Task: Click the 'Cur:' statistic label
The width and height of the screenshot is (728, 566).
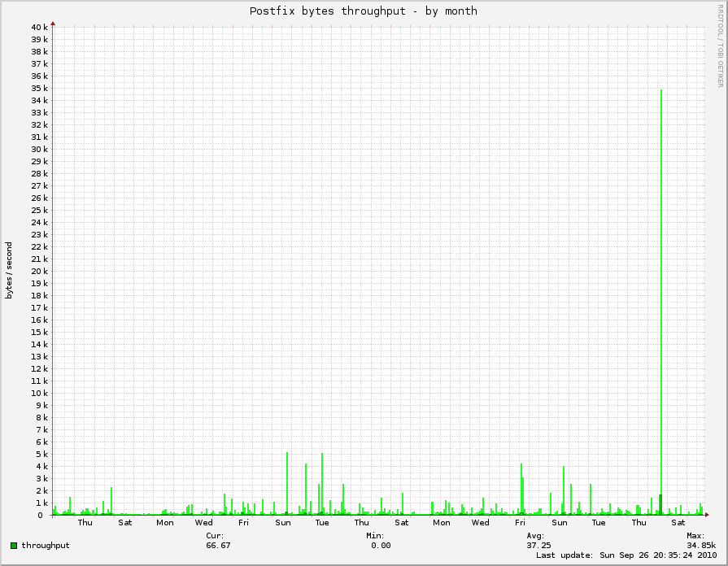Action: 215,535
